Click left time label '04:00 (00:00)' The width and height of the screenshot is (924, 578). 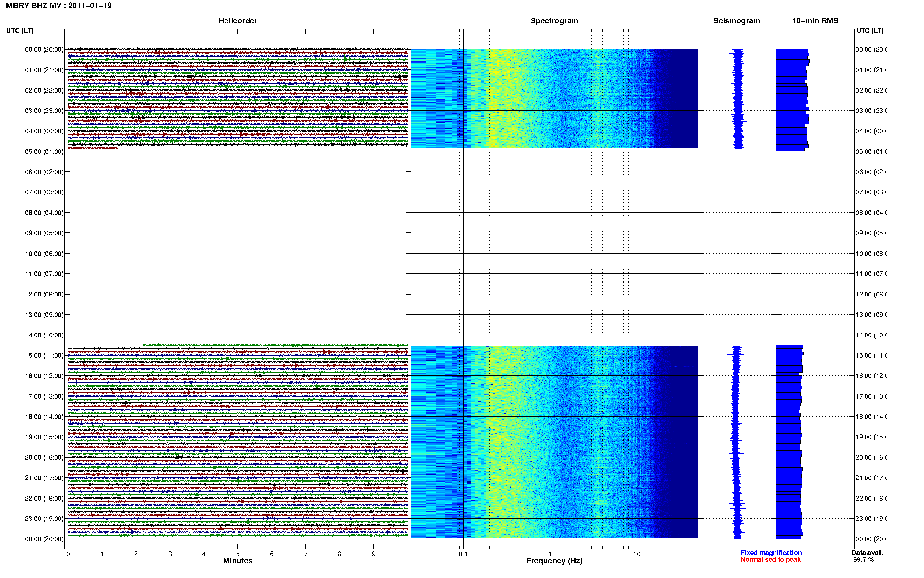click(44, 131)
